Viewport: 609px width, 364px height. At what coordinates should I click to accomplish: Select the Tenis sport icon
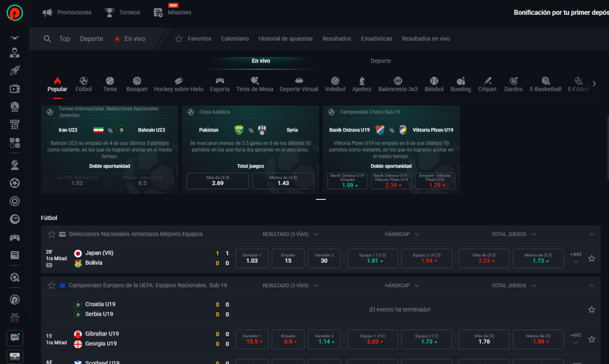pyautogui.click(x=109, y=81)
